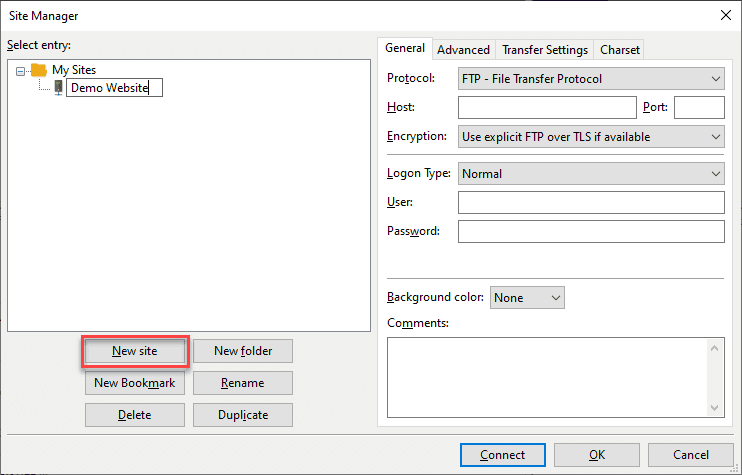
Task: Collapse the My Sites tree node
Action: tap(20, 71)
